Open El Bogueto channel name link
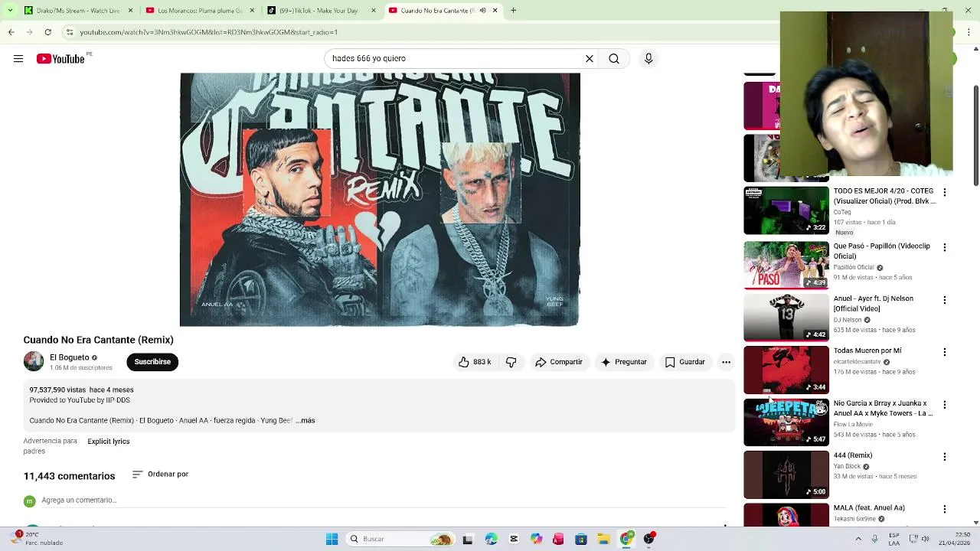Screen dimensions: 980x551 click(69, 357)
